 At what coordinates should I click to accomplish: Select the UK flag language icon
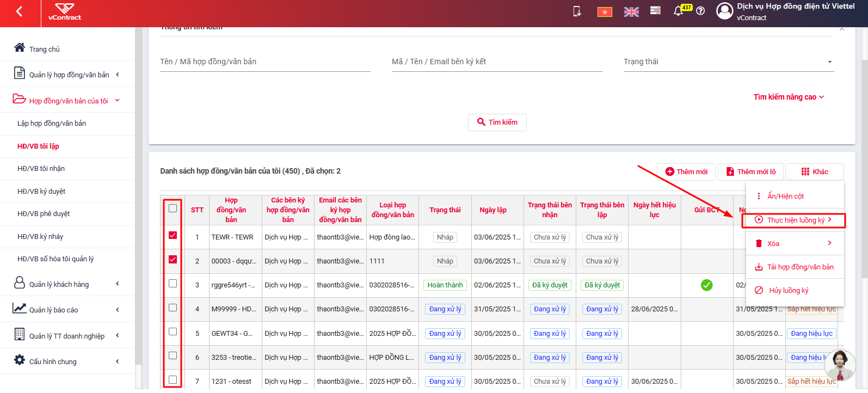pyautogui.click(x=631, y=12)
